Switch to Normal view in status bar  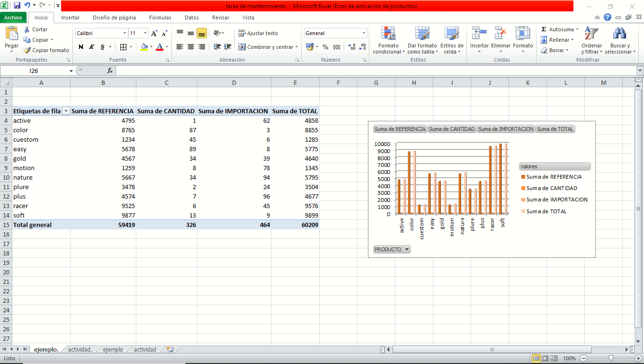pos(536,358)
